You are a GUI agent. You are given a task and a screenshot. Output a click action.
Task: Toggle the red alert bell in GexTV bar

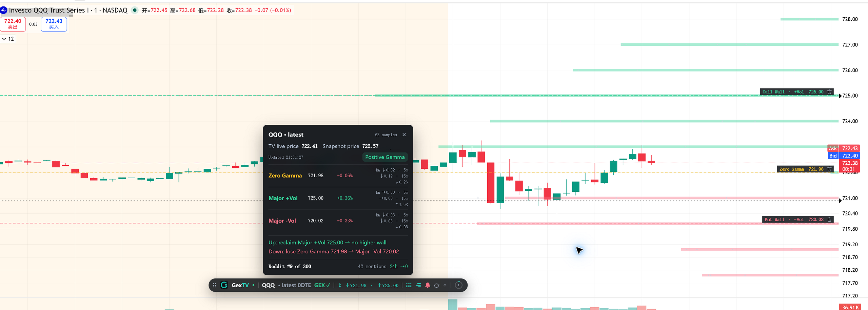(428, 285)
